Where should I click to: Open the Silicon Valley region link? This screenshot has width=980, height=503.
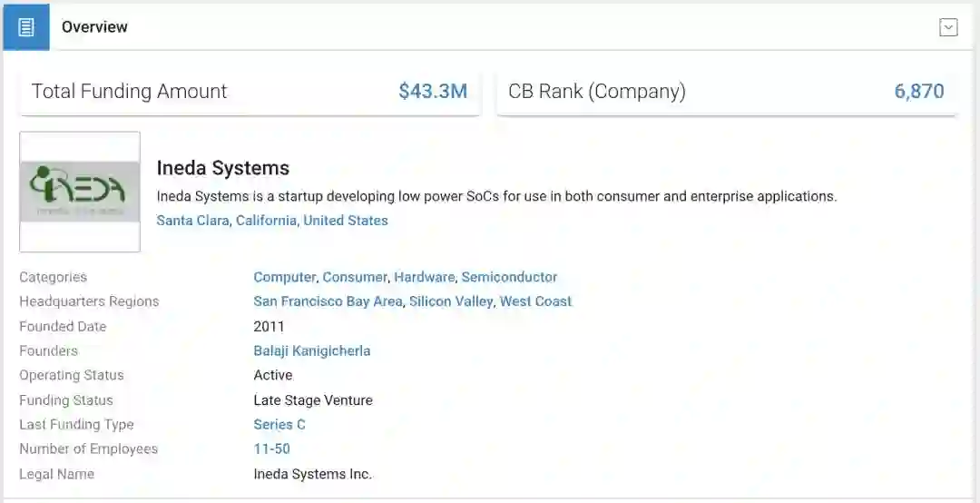(451, 301)
